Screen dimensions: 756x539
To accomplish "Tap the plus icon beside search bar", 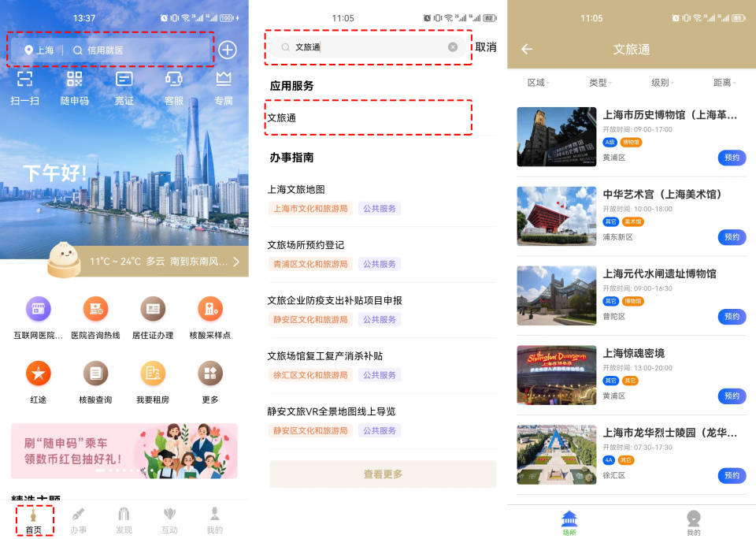I will [228, 50].
